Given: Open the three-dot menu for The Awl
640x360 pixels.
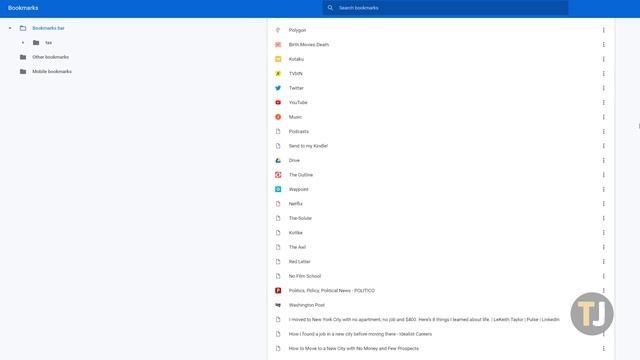Looking at the screenshot, I should (x=603, y=247).
